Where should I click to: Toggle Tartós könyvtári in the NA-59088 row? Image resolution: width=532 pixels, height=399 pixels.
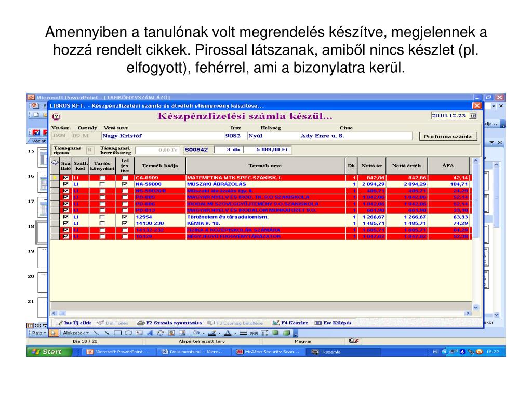(x=102, y=184)
